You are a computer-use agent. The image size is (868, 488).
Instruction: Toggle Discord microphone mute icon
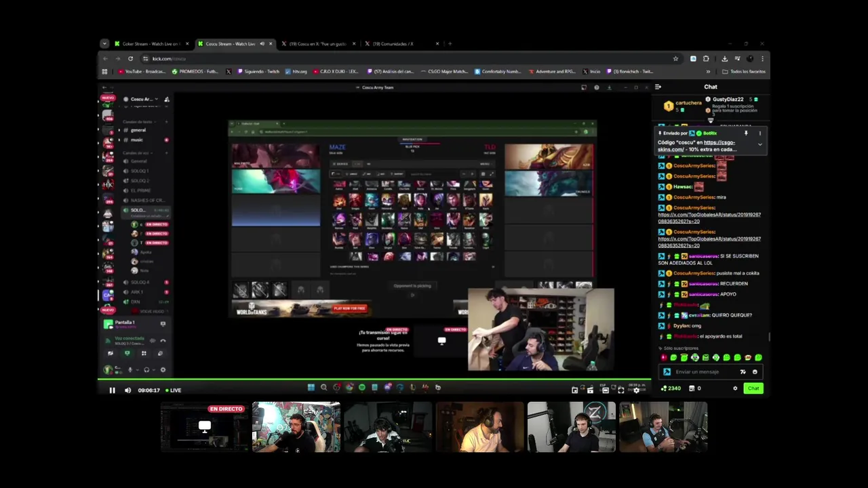[130, 370]
